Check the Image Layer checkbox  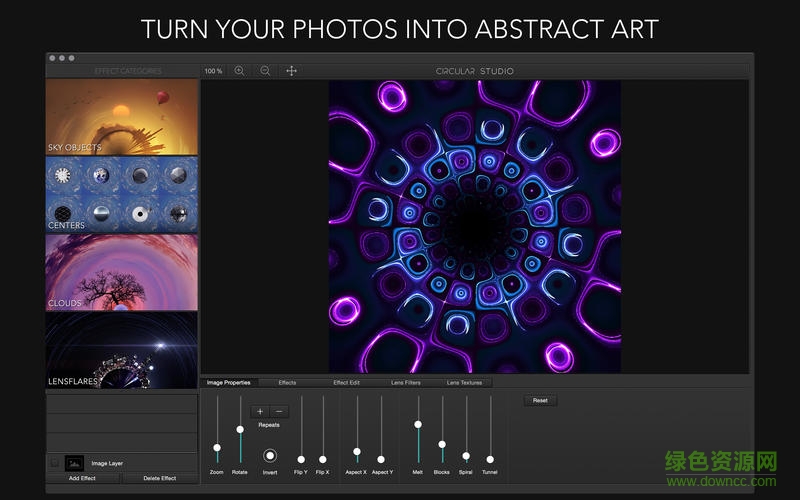tap(54, 463)
